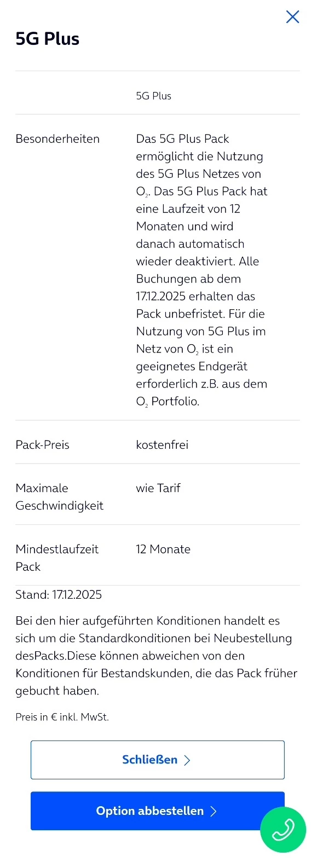311x868 pixels.
Task: Tap the green phone call floating button
Action: click(283, 829)
